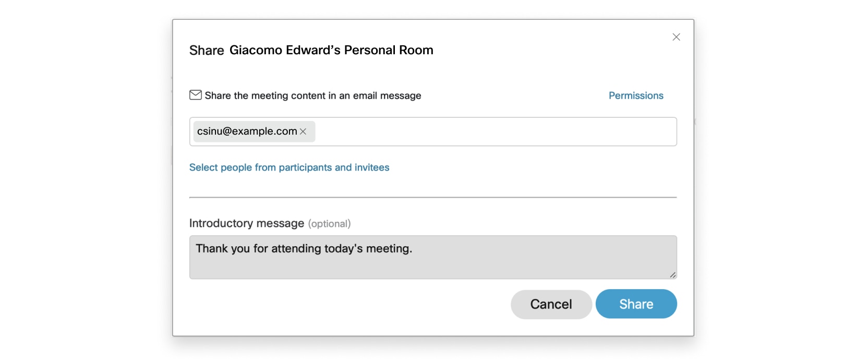Select people from participants and invitees
The height and width of the screenshot is (359, 868).
tap(289, 167)
